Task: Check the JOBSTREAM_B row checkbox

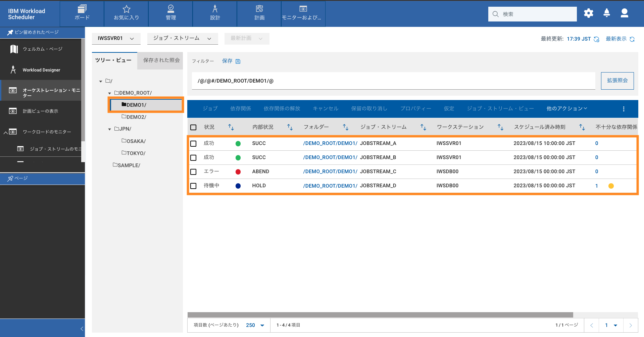Action: [x=193, y=158]
